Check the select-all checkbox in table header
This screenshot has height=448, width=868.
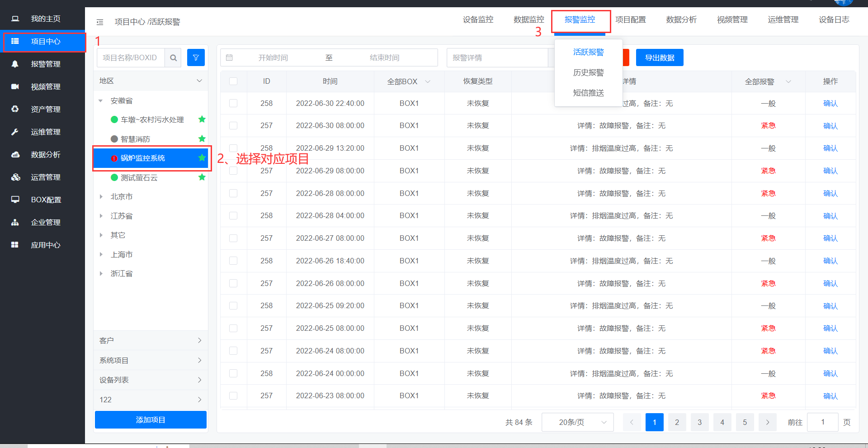coord(233,81)
